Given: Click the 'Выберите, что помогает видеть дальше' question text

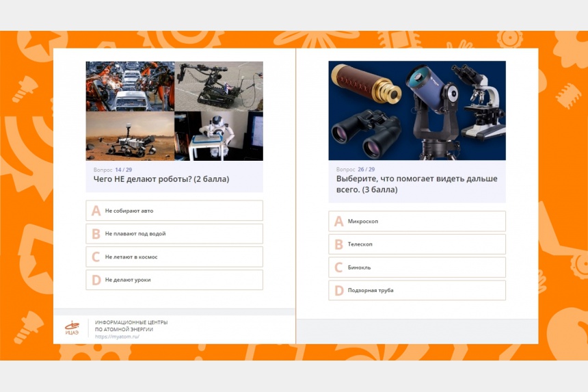Looking at the screenshot, I should click(x=416, y=184).
